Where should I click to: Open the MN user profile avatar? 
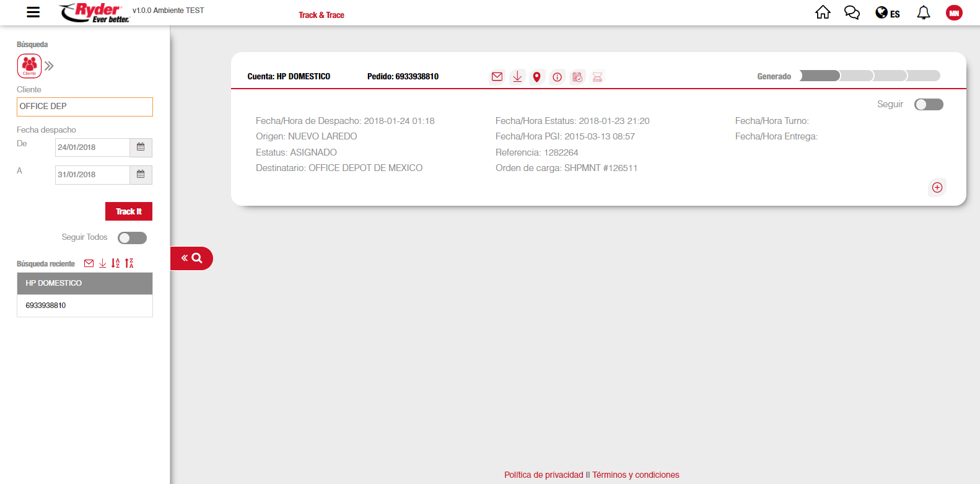(x=954, y=13)
